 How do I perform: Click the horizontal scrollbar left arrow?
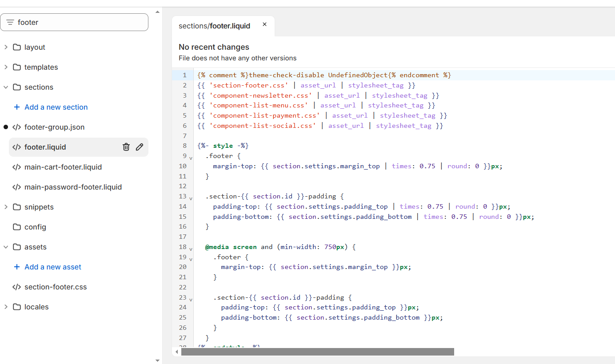coord(177,352)
